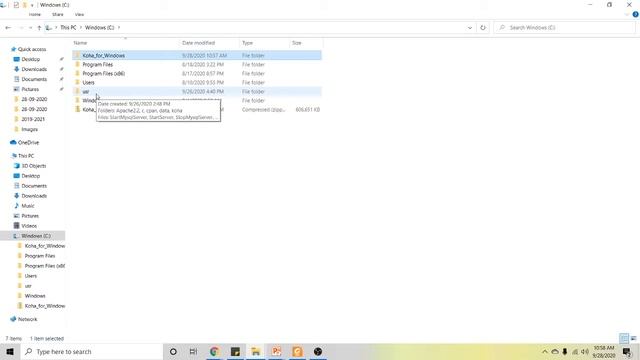The height and width of the screenshot is (360, 640).
Task: Select the Users folder in file list
Action: 197,82
